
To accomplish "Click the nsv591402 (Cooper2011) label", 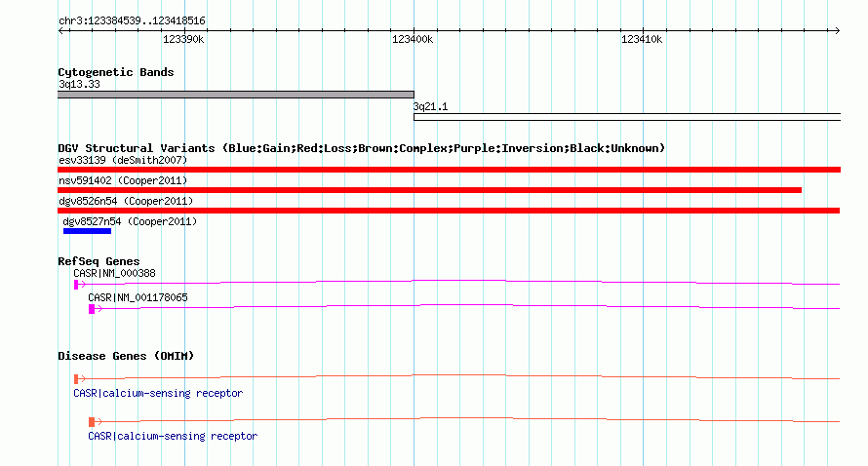I will click(x=123, y=180).
